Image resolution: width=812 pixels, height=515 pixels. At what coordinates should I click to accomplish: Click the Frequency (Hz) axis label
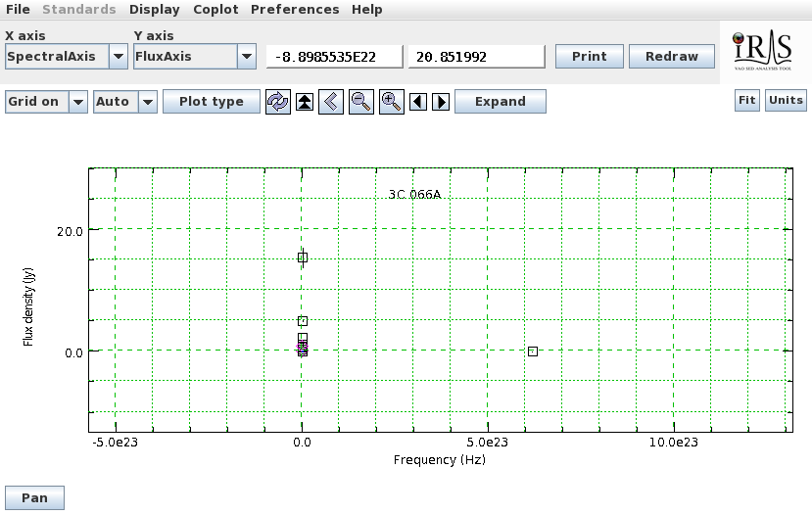click(x=440, y=459)
